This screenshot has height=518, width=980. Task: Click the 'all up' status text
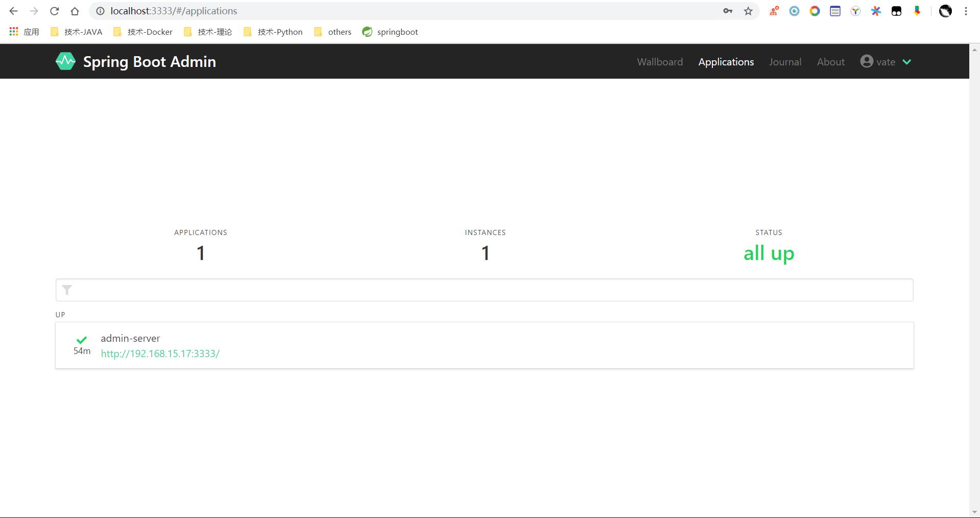click(x=769, y=253)
